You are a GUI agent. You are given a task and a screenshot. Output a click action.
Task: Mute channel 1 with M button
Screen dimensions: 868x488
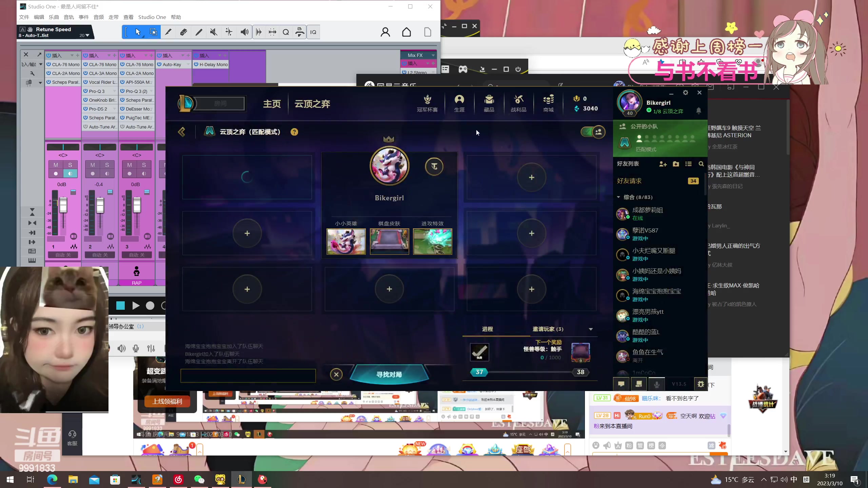56,165
